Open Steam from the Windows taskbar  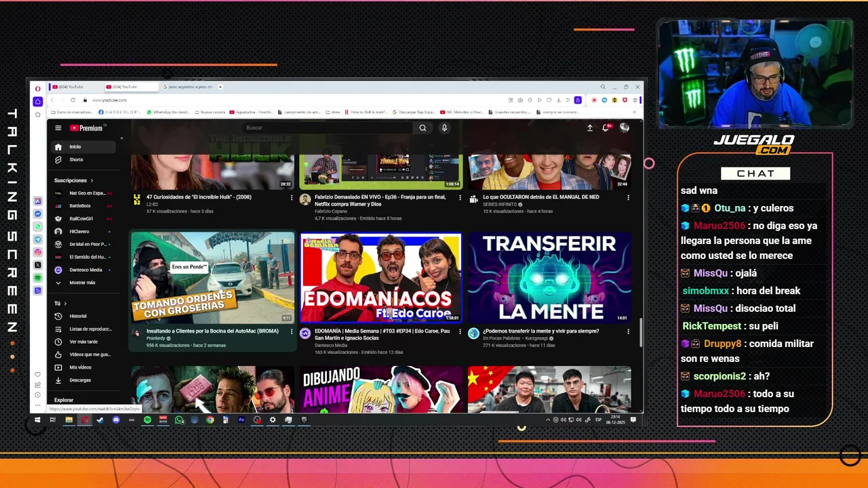point(100,420)
